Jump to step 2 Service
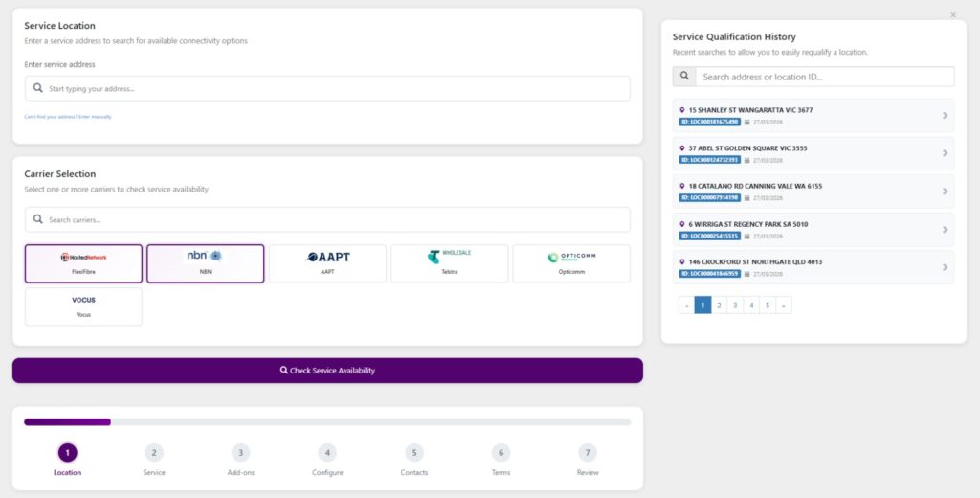Viewport: 980px width, 498px height. tap(154, 454)
